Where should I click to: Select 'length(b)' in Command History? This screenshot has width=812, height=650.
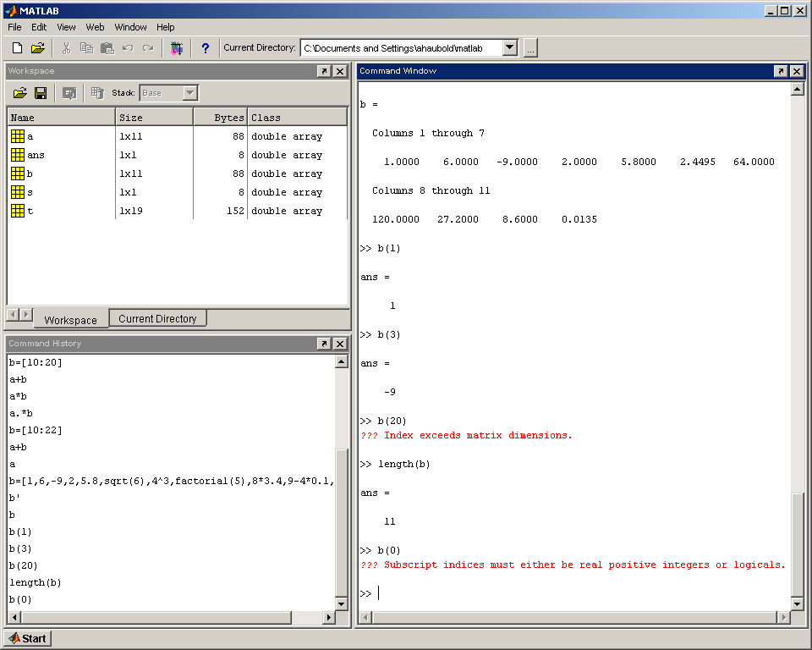tap(36, 582)
